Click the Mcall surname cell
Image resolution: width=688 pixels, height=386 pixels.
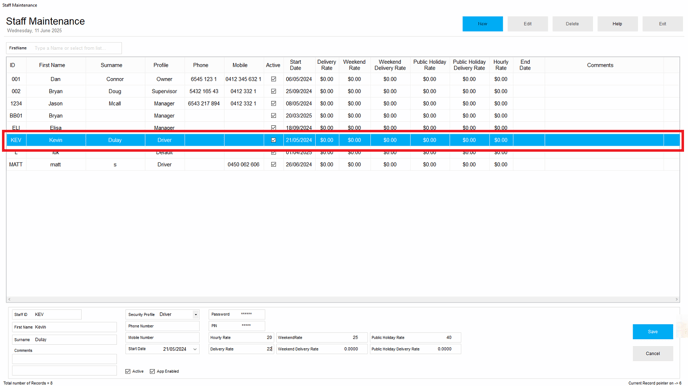pyautogui.click(x=115, y=104)
